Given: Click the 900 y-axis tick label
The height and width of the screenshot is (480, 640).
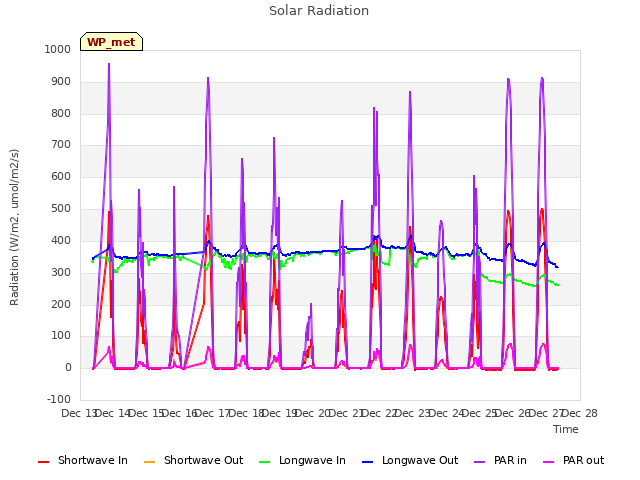Looking at the screenshot, I should click(61, 82).
